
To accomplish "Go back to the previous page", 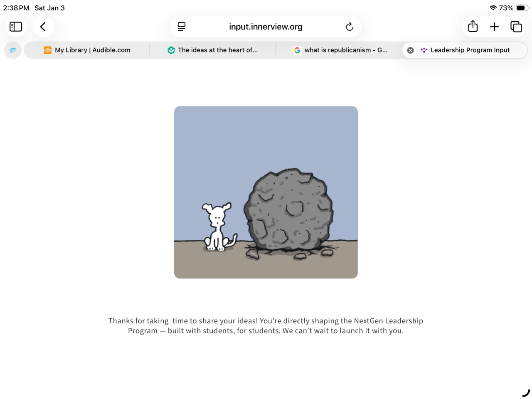I will [x=43, y=27].
